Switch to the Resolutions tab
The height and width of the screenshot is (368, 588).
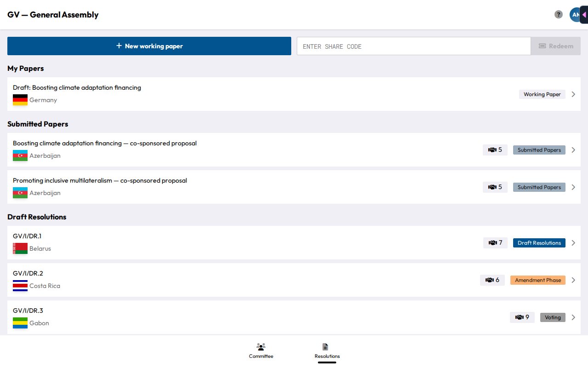(327, 351)
